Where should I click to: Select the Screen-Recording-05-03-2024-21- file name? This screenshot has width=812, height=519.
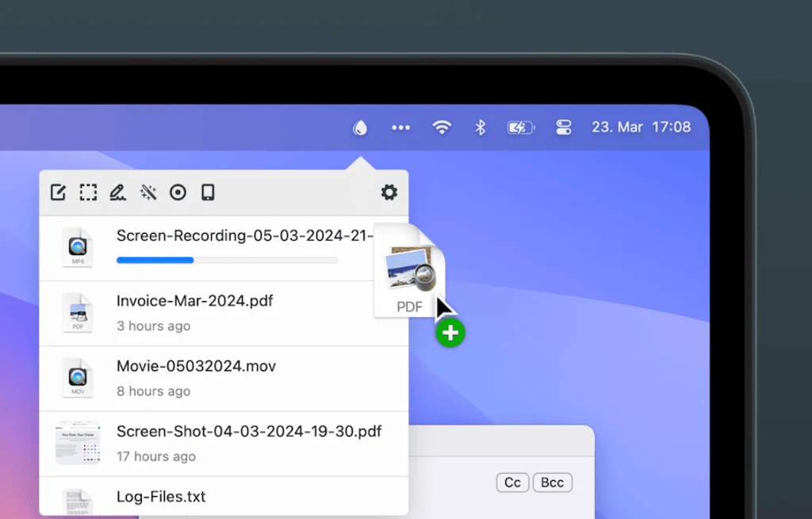[x=245, y=236]
